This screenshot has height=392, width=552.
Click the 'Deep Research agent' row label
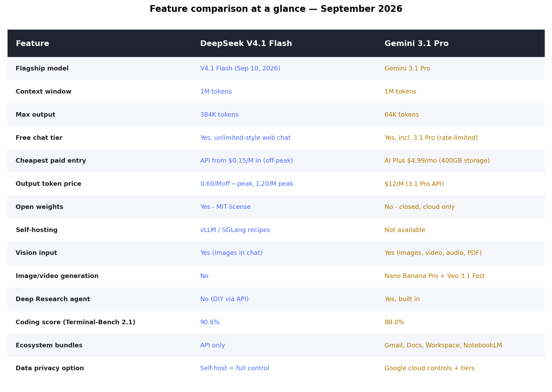53,299
